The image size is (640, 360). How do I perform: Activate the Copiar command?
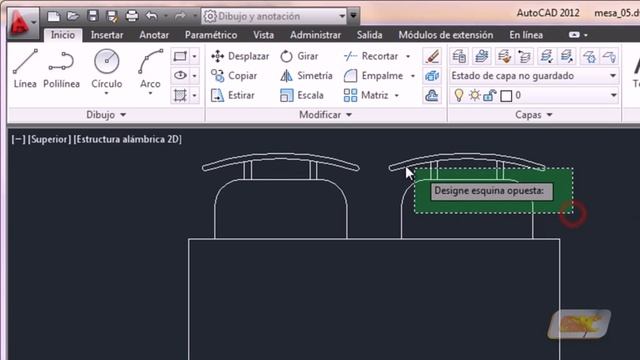click(x=234, y=76)
